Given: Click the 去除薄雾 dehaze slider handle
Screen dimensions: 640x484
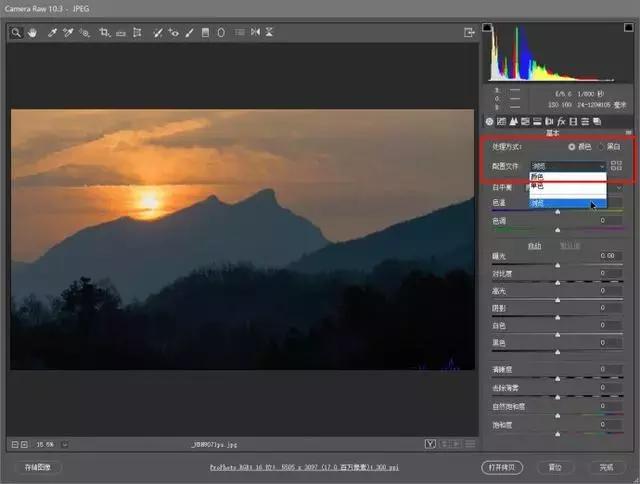Looking at the screenshot, I should 558,397.
